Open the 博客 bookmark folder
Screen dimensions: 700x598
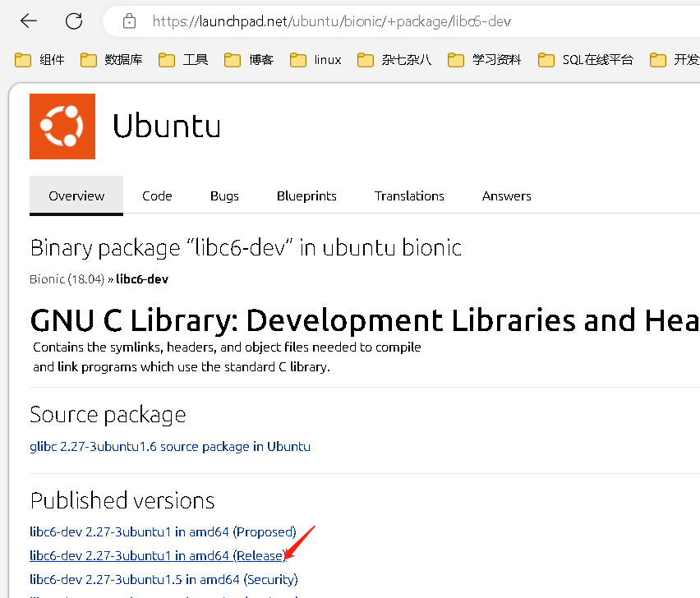250,60
